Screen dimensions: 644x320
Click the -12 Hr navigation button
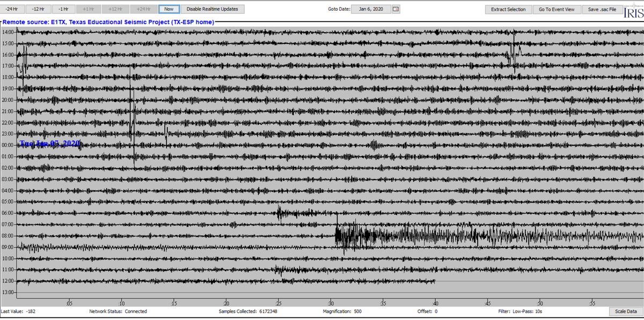(x=38, y=9)
